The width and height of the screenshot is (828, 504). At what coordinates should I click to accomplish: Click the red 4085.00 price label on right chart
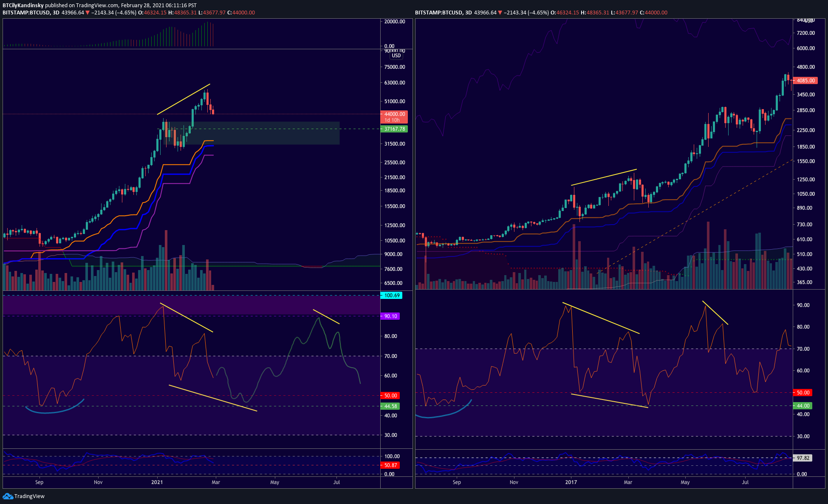805,81
